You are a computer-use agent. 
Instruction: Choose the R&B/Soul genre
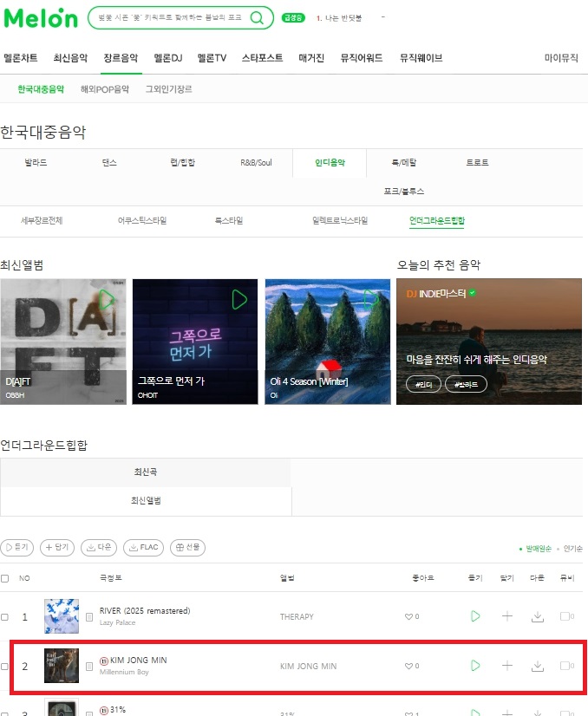pos(257,163)
